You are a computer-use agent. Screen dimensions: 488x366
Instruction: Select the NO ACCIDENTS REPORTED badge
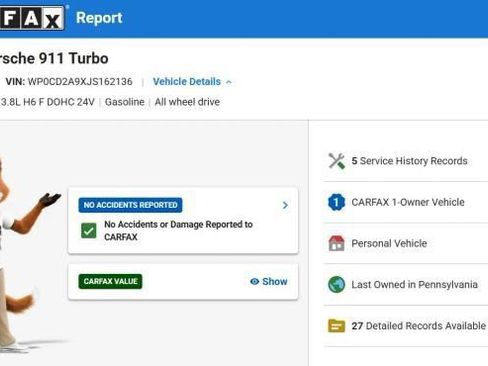pyautogui.click(x=130, y=205)
